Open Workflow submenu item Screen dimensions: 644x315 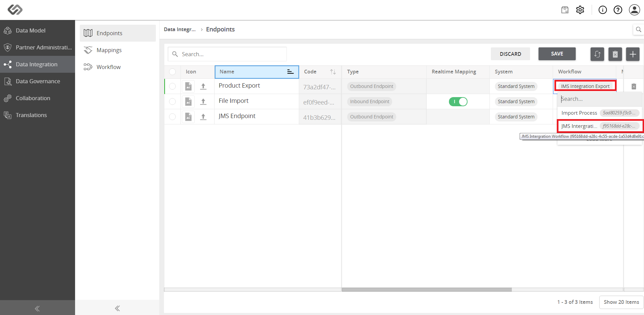coord(118,67)
